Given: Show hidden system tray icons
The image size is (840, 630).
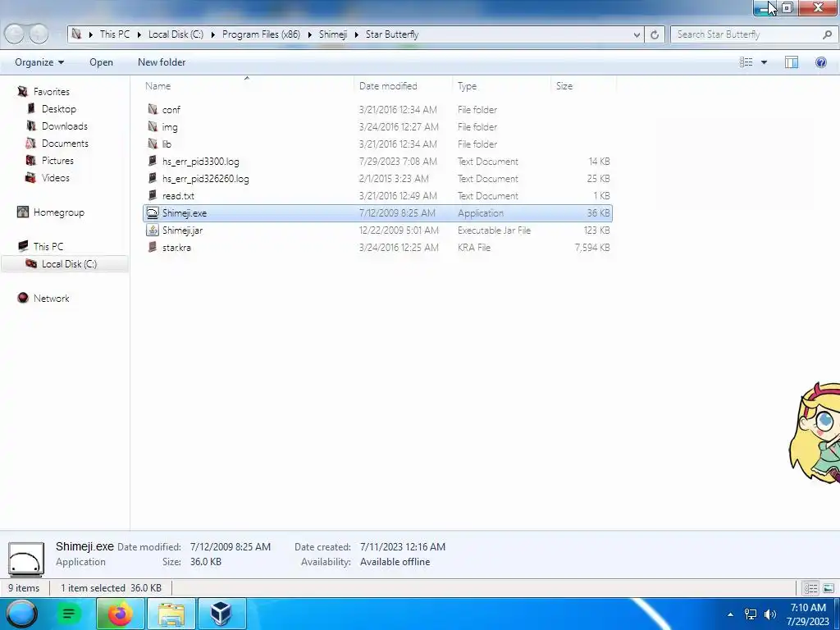Looking at the screenshot, I should coord(730,614).
